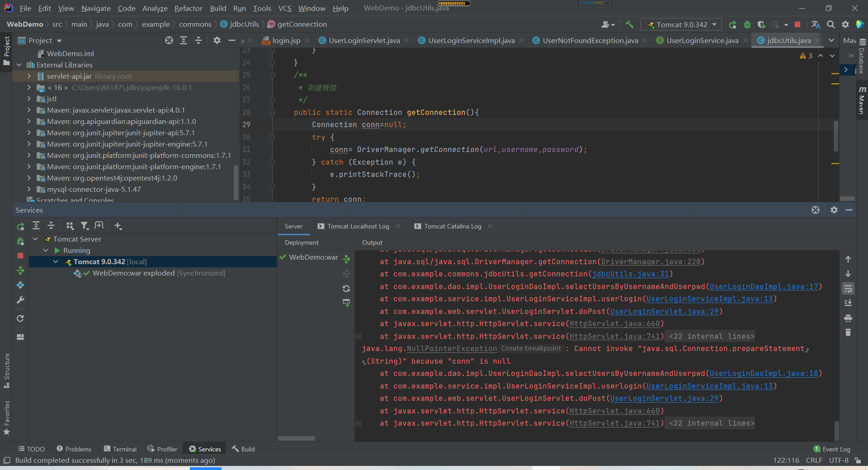Open Terminal tool window

click(x=120, y=449)
